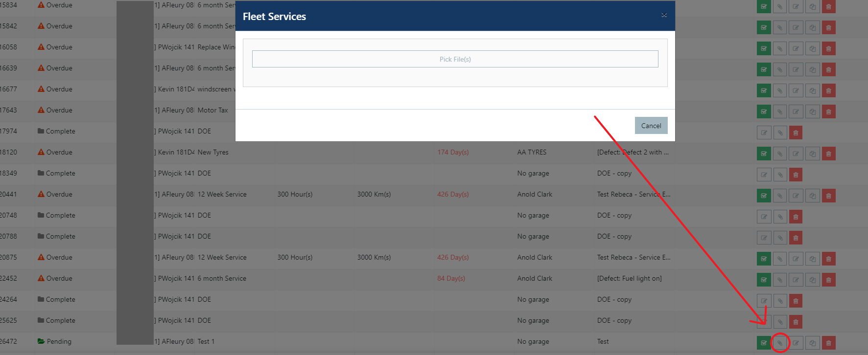This screenshot has height=355, width=868.
Task: Duplicate service 16677 using the copy icon
Action: (x=812, y=90)
